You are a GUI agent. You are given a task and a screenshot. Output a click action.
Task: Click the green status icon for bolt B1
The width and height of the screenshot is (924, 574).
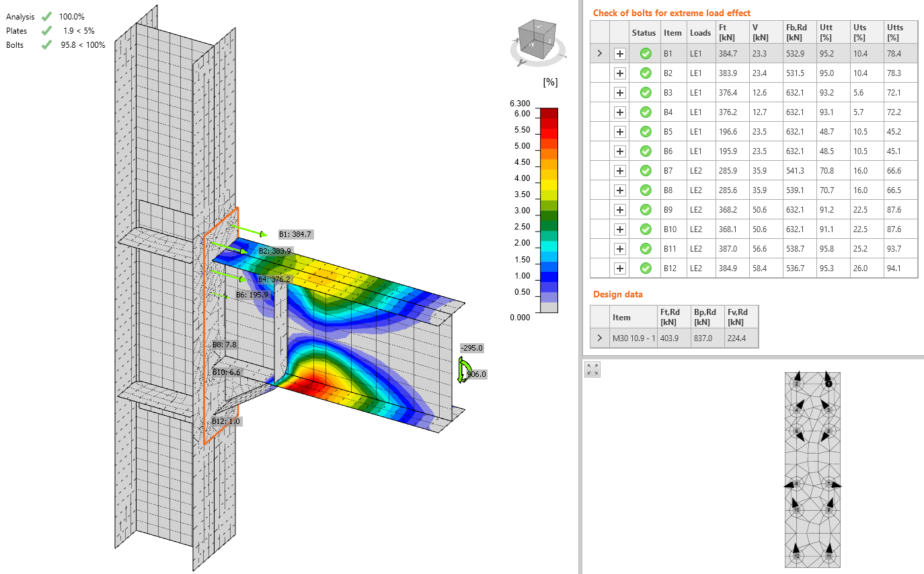645,53
